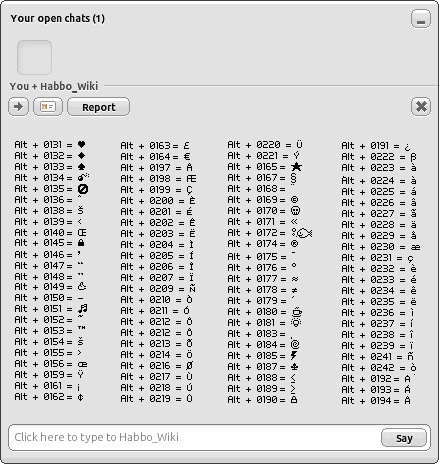
Task: Open the profile card icon button
Action: click(48, 107)
